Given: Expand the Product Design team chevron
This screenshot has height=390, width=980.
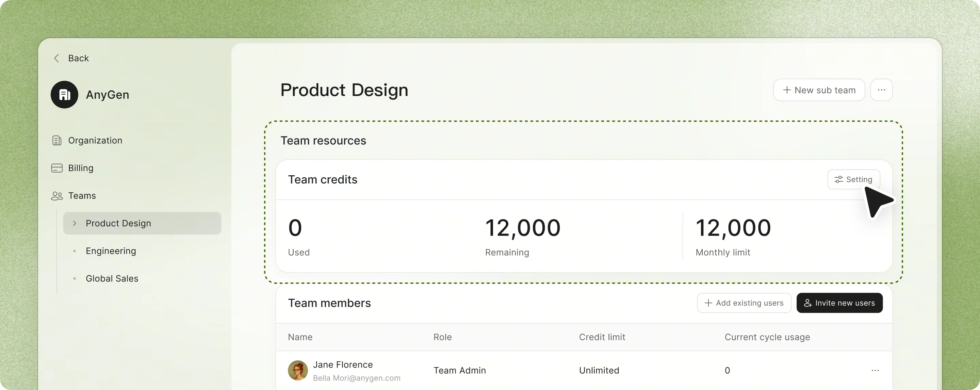Looking at the screenshot, I should [75, 223].
